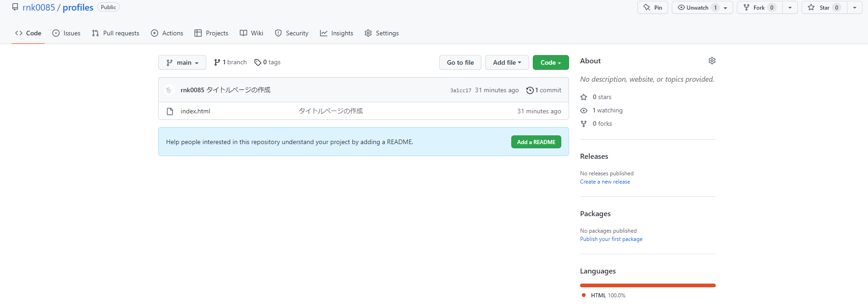Viewport: 868px width, 307px height.
Task: Click Create a new release link
Action: pyautogui.click(x=605, y=182)
